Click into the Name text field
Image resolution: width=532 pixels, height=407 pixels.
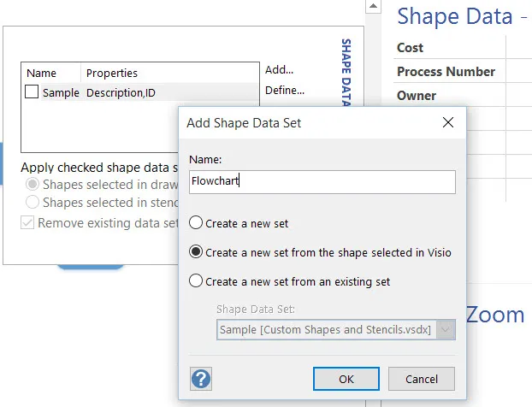322,182
